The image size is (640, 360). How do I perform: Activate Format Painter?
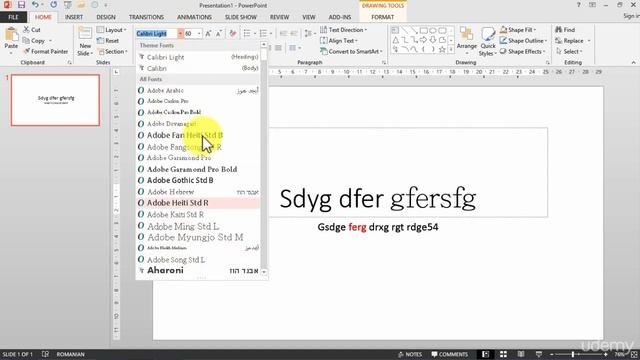pos(46,51)
